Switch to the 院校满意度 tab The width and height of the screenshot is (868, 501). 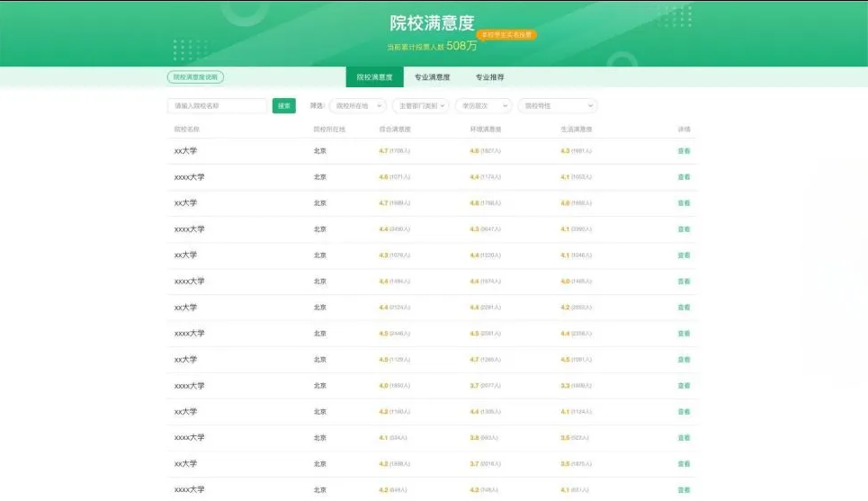374,77
